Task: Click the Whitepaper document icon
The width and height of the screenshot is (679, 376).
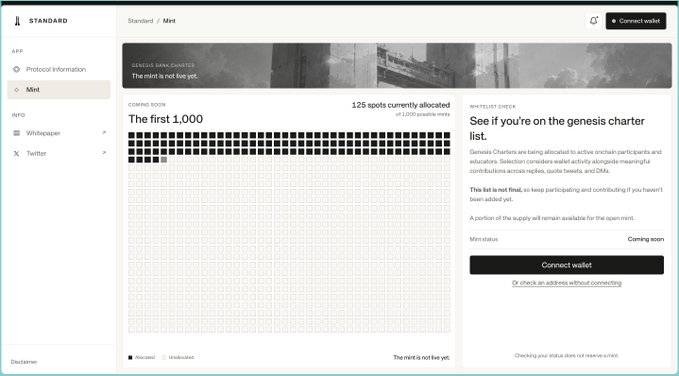Action: 16,133
